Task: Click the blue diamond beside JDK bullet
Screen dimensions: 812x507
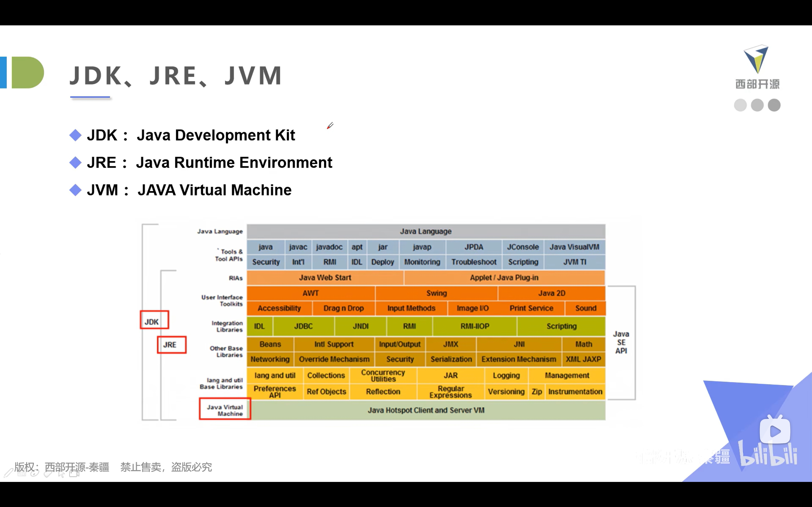Action: click(76, 136)
